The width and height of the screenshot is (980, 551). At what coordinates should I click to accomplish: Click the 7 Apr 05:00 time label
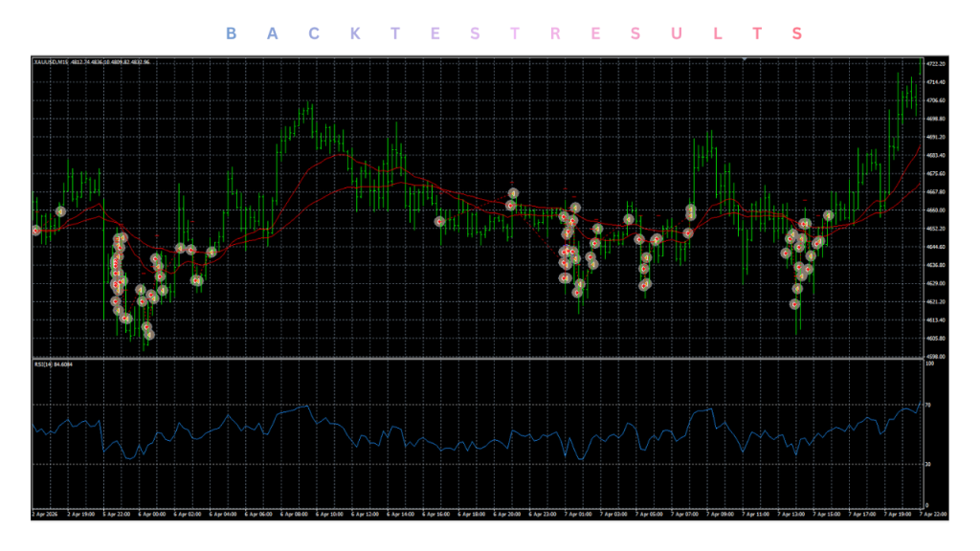pos(650,514)
